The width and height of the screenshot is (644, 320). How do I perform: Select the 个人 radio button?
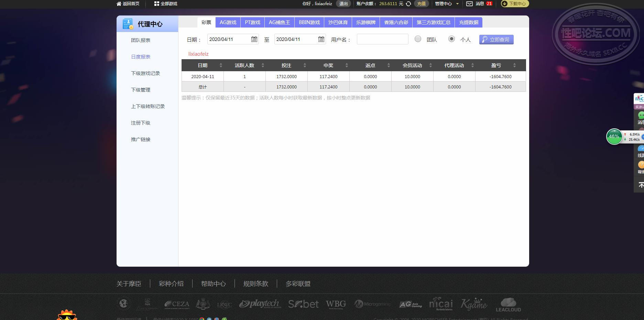[451, 39]
